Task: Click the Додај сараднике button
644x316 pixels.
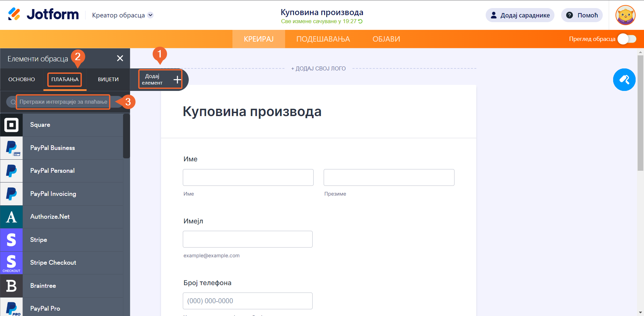Action: [520, 15]
